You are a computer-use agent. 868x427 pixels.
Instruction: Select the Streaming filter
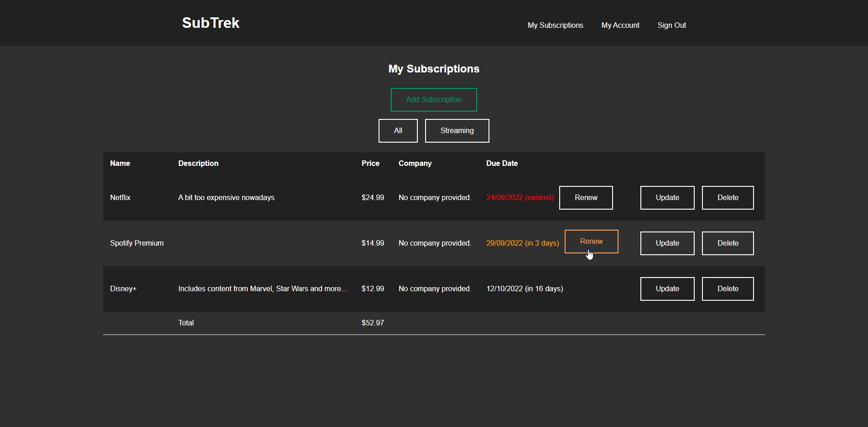coord(457,130)
